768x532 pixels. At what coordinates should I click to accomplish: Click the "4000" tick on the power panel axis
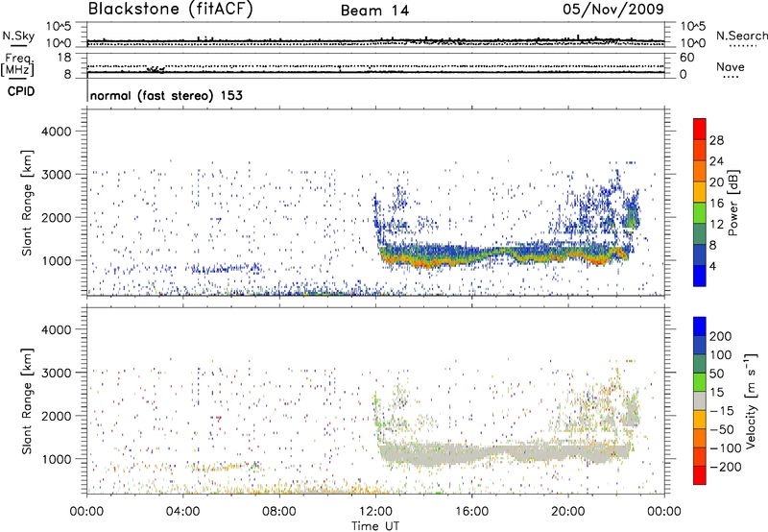click(x=57, y=132)
